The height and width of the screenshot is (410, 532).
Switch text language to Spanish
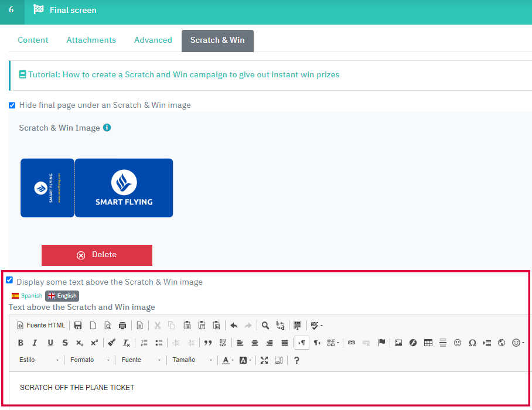[27, 296]
